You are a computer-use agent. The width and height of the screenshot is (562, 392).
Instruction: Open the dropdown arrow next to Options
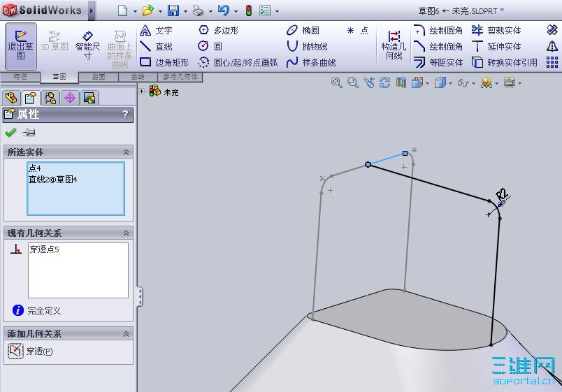(277, 11)
